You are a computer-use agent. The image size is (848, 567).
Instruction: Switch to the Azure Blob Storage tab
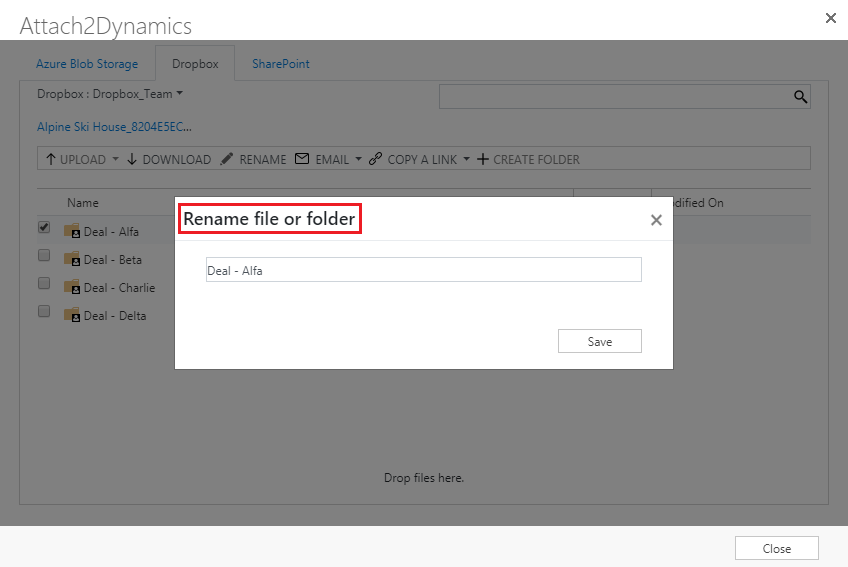[x=87, y=64]
